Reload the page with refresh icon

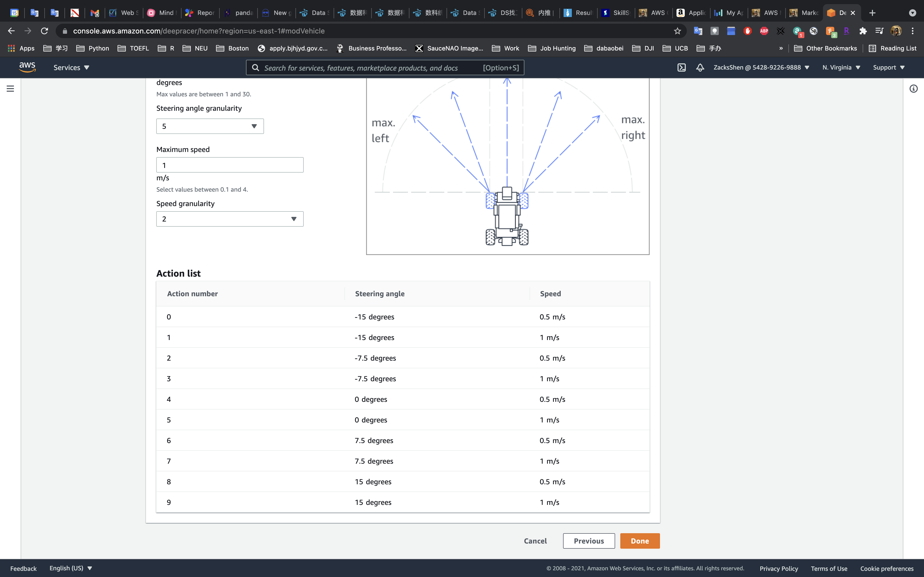point(44,31)
